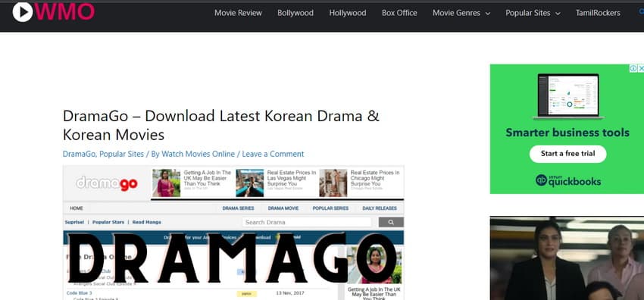Click the HOME tab in dramago screenshot

click(77, 208)
